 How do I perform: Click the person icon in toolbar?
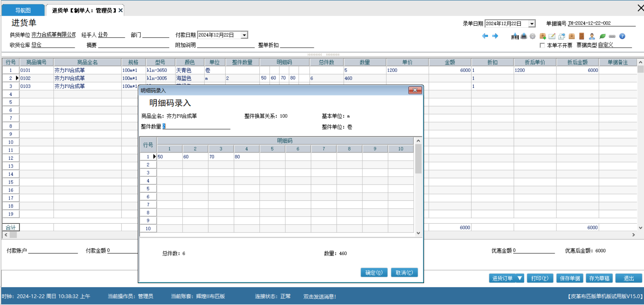[x=592, y=36]
